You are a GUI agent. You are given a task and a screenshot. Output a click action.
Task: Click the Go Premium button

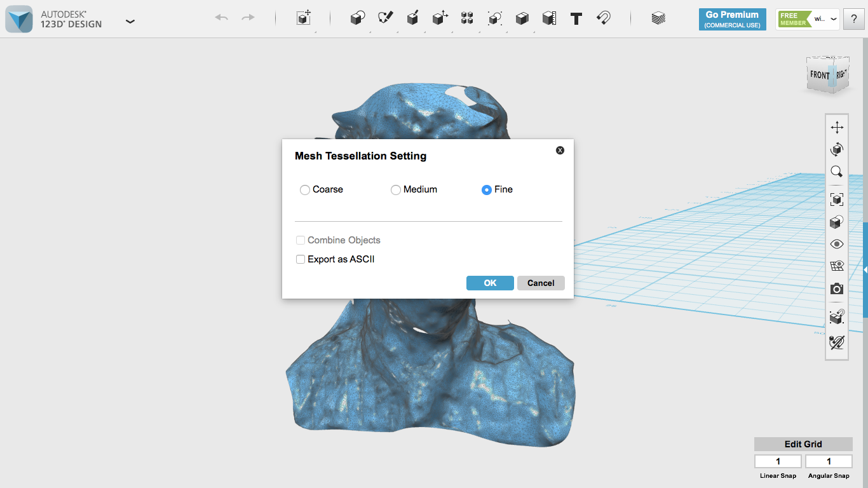pos(732,19)
